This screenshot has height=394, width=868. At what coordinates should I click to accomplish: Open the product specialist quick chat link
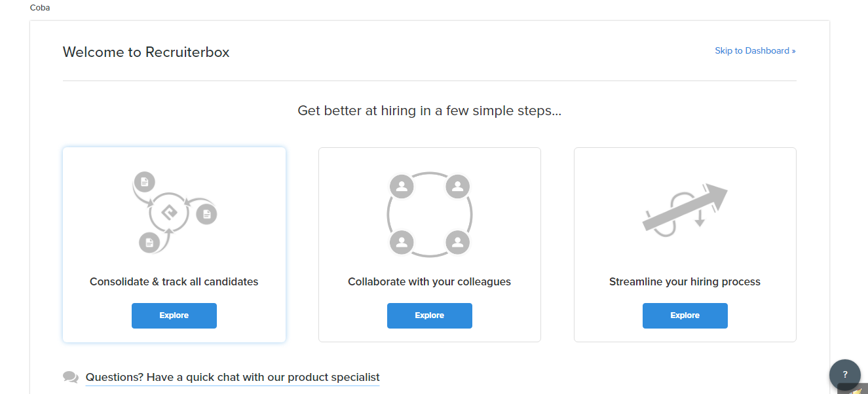[233, 377]
